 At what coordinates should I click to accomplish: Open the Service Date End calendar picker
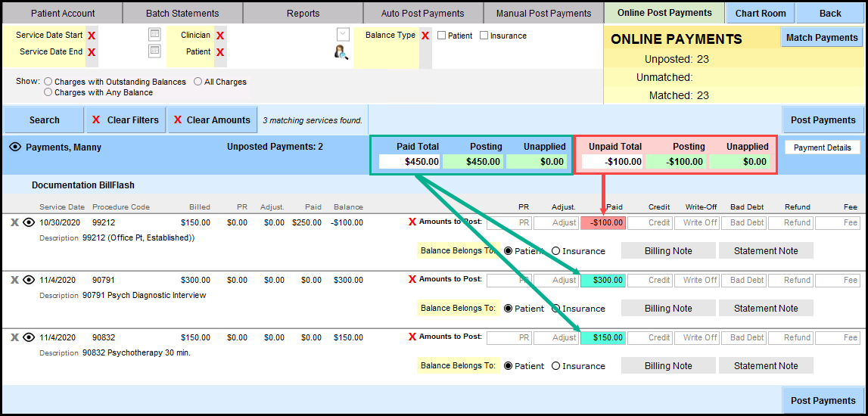(154, 51)
